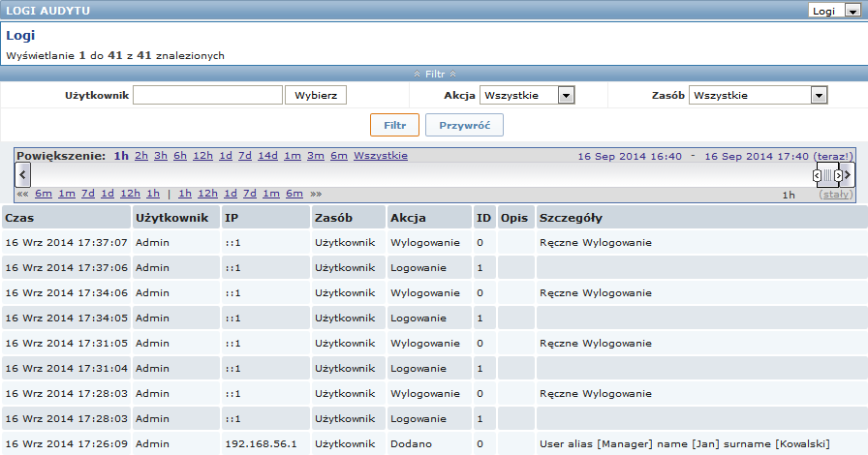
Task: Click the right arrow of the time scrollbar
Action: click(848, 175)
